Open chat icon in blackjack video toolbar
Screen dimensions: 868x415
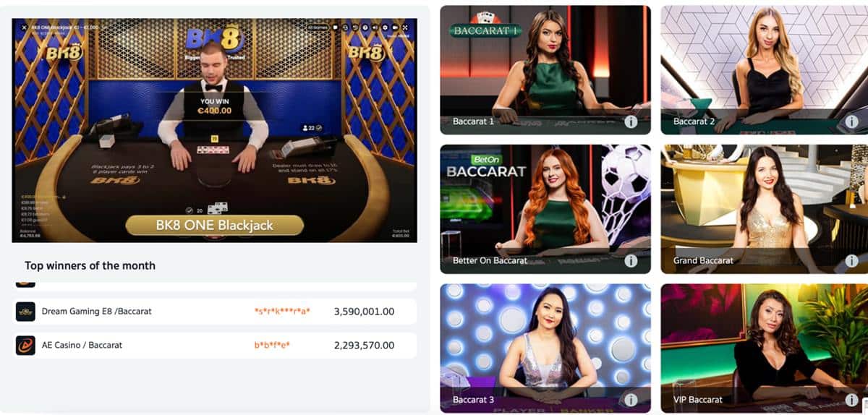point(335,27)
